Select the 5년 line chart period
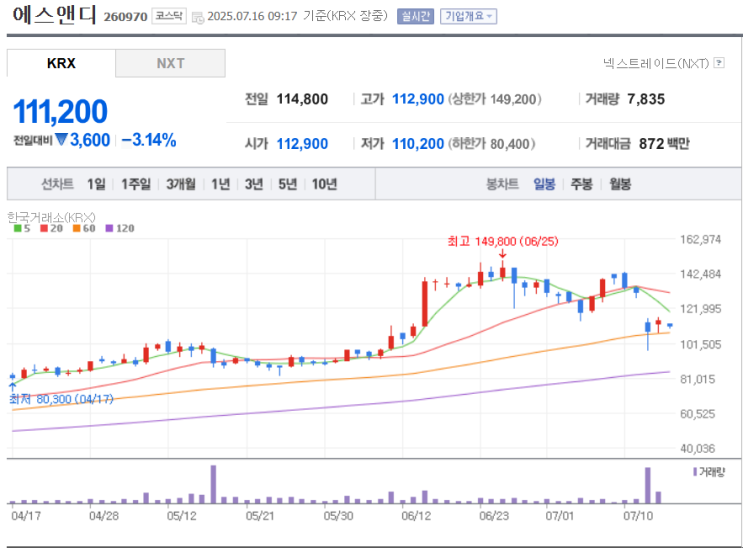This screenshot has width=743, height=548. [x=288, y=184]
